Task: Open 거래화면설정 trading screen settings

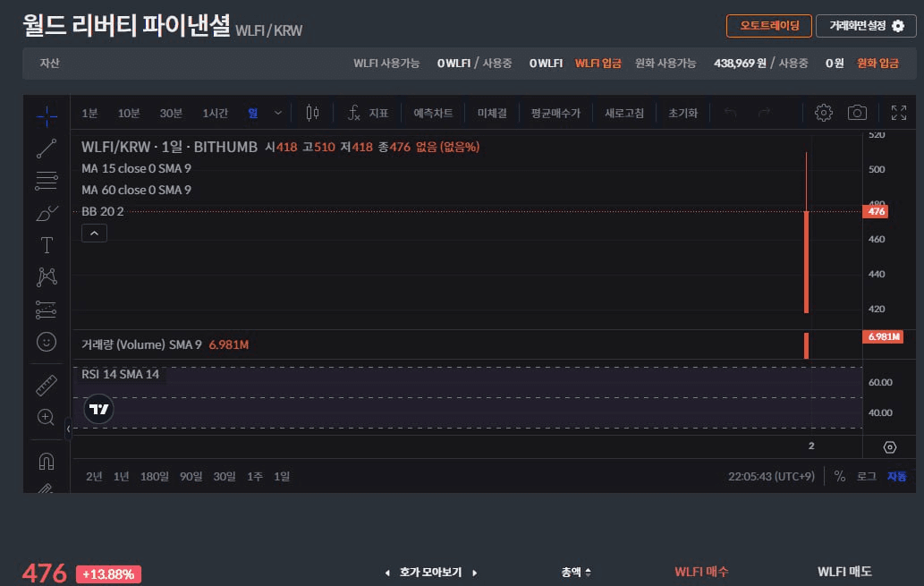Action: click(x=866, y=26)
